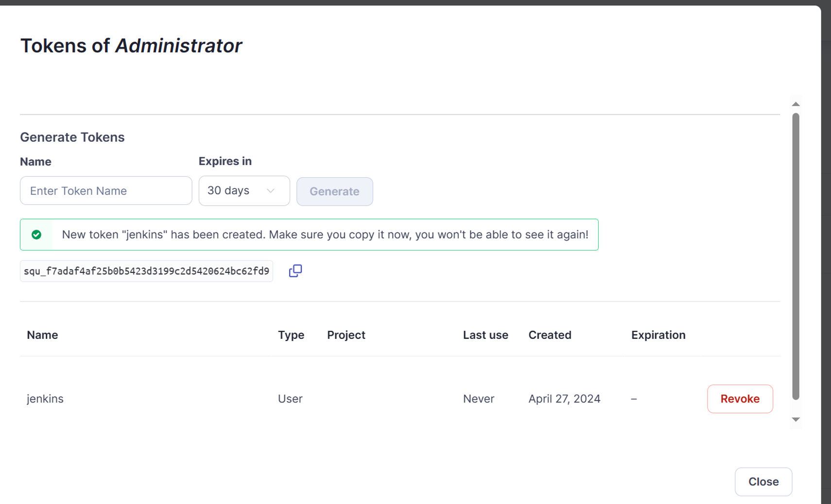
Task: Click the Type column header
Action: click(x=291, y=335)
